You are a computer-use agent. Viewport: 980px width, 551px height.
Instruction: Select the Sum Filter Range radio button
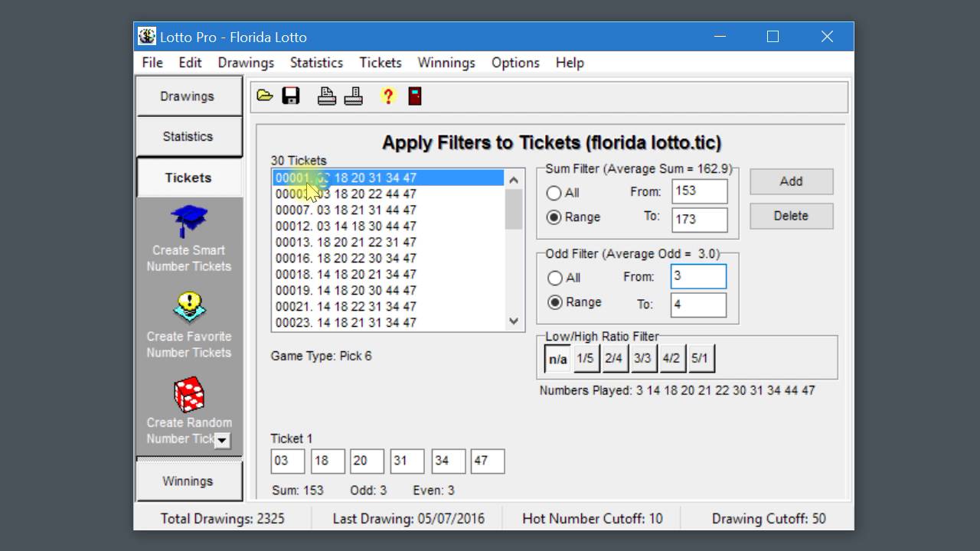(x=554, y=217)
